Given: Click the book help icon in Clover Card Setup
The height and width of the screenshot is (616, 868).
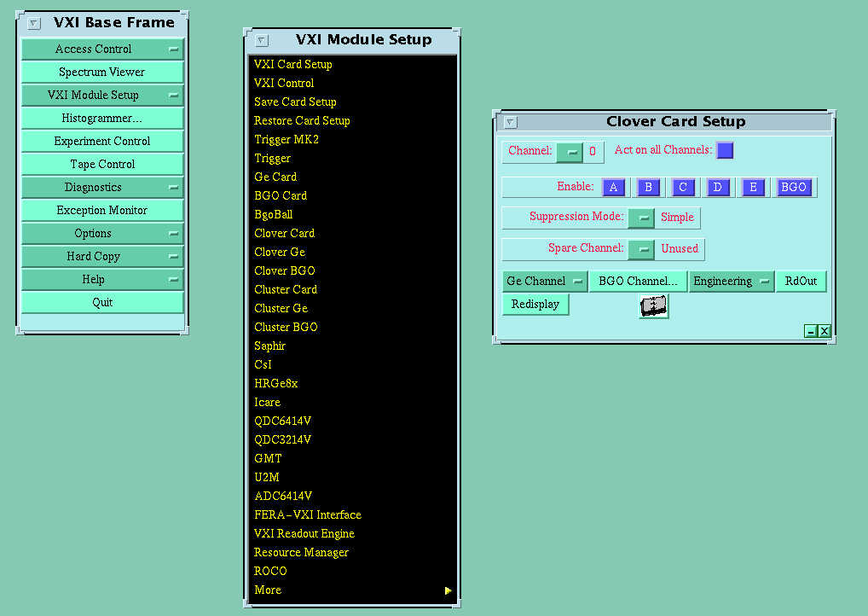Looking at the screenshot, I should [654, 305].
